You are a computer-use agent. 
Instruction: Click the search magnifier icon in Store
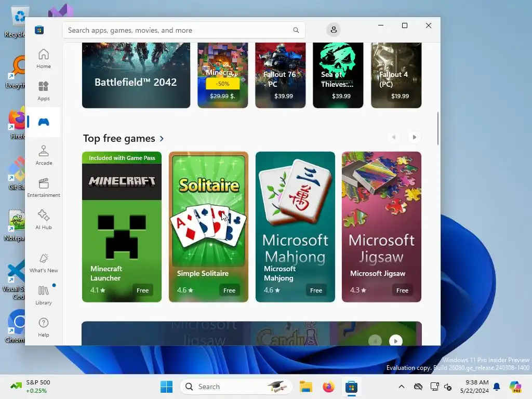point(296,30)
